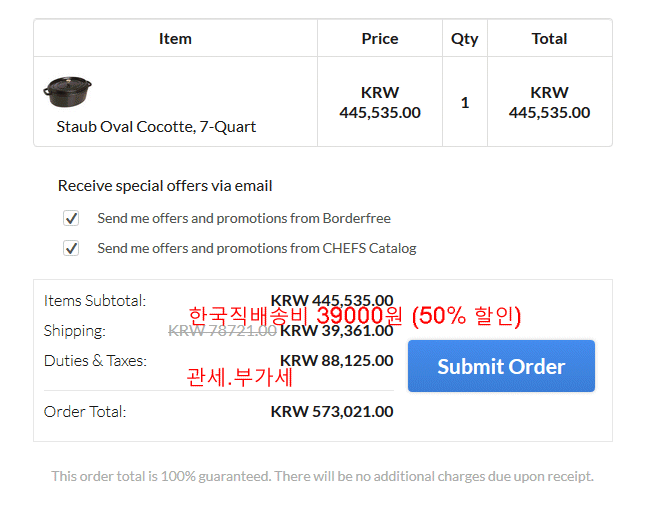Click the Items Subtotal label

coord(95,300)
